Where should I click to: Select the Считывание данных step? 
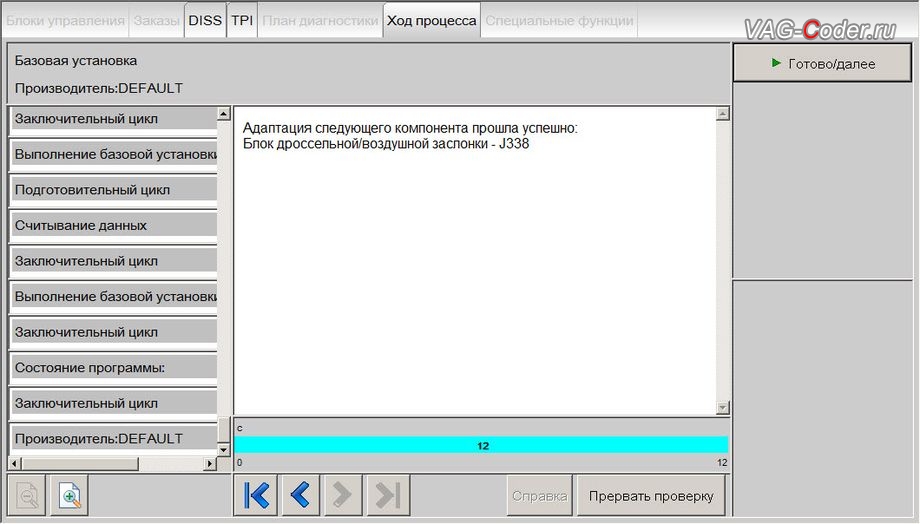click(x=114, y=225)
